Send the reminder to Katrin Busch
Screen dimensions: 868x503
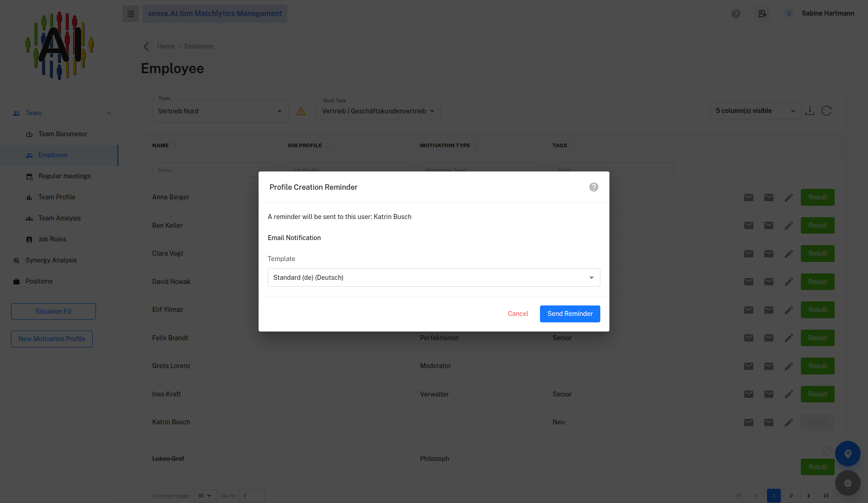pyautogui.click(x=570, y=314)
